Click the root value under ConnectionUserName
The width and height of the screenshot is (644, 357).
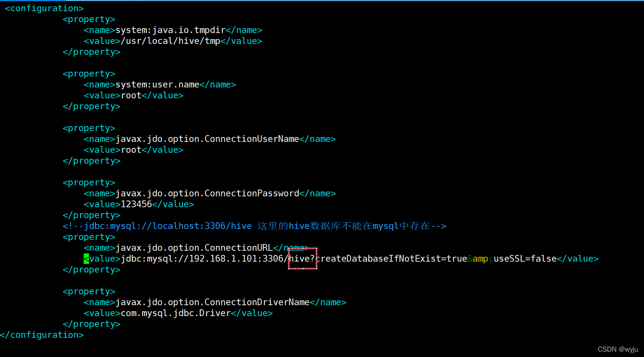(130, 149)
